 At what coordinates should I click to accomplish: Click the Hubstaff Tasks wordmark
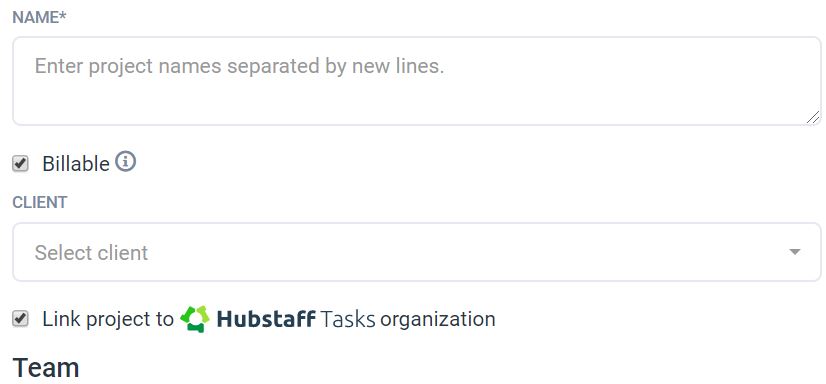[x=296, y=319]
